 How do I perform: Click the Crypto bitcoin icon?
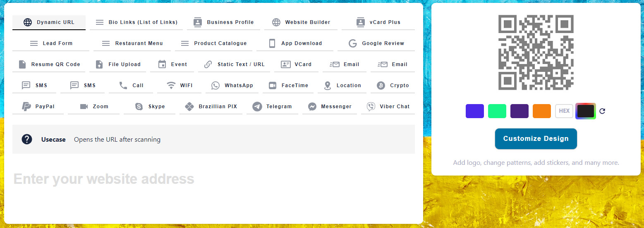tap(381, 85)
